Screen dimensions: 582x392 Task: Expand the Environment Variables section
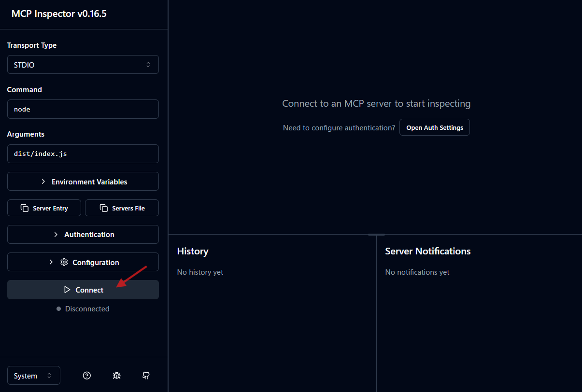(x=83, y=182)
